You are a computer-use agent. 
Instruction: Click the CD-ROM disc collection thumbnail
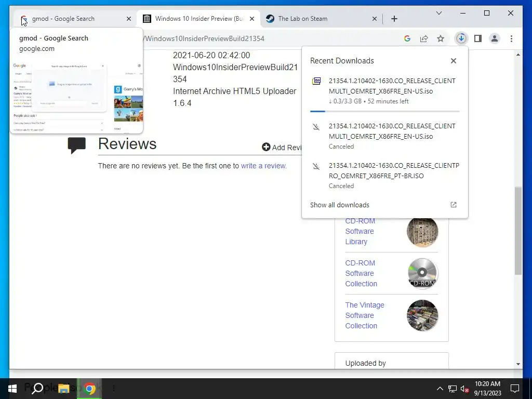pyautogui.click(x=422, y=273)
